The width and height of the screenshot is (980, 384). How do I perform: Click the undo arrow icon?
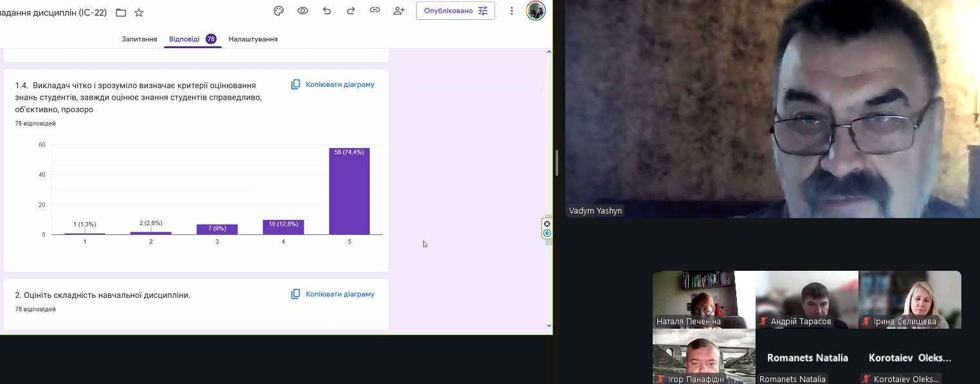click(x=327, y=11)
